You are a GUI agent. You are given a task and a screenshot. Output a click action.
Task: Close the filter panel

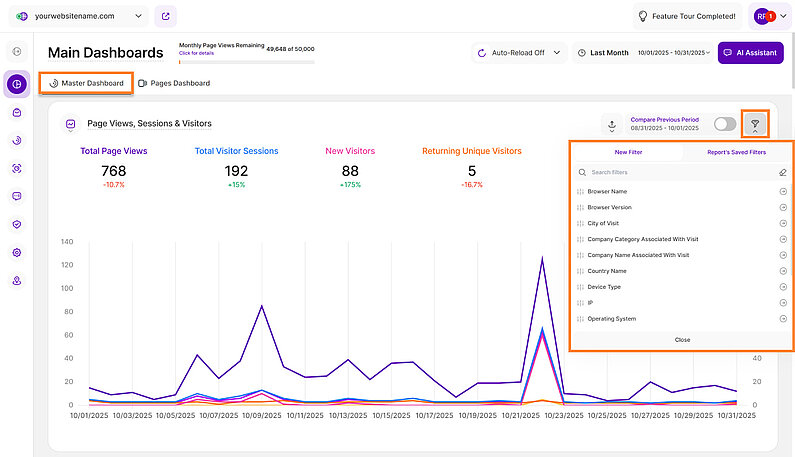pyautogui.click(x=682, y=340)
